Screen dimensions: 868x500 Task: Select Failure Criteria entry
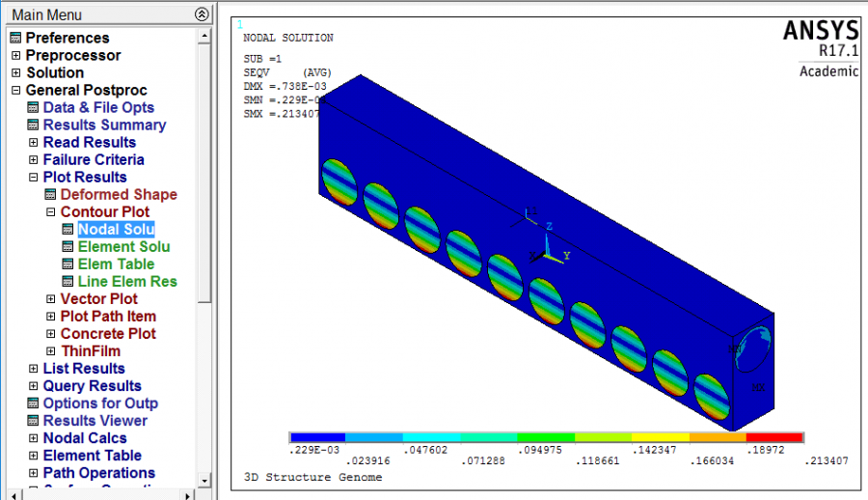tap(94, 159)
